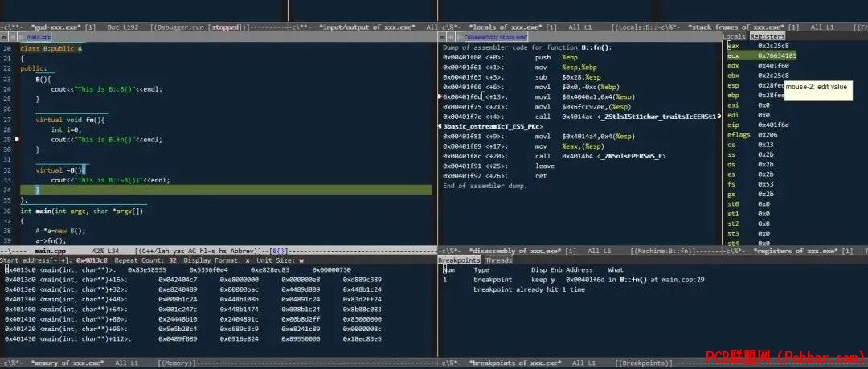Image resolution: width=868 pixels, height=369 pixels.
Task: Click the tabbar menu icon left of disassembly tab
Action: click(x=442, y=37)
